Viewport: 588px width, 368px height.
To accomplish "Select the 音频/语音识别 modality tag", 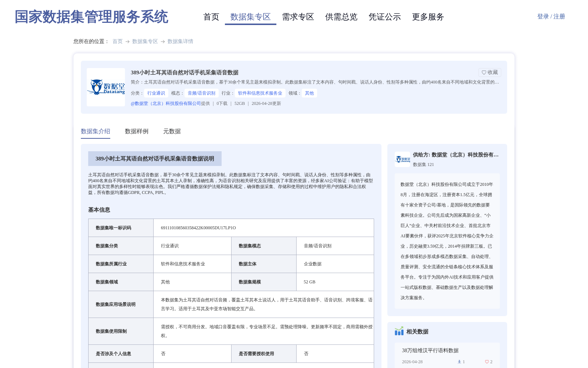I will 202,93.
